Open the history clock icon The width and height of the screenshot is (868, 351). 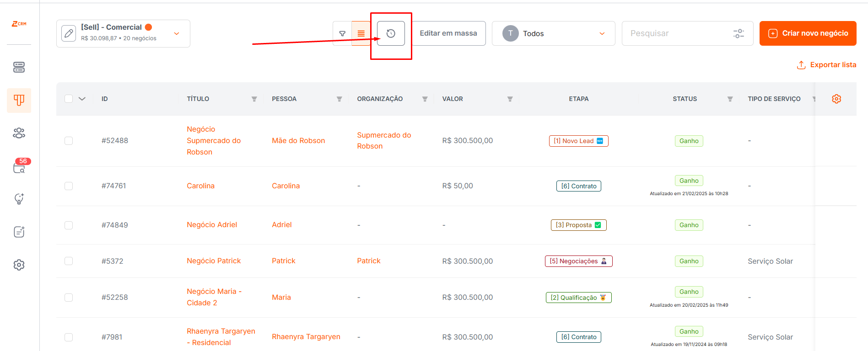(x=391, y=33)
